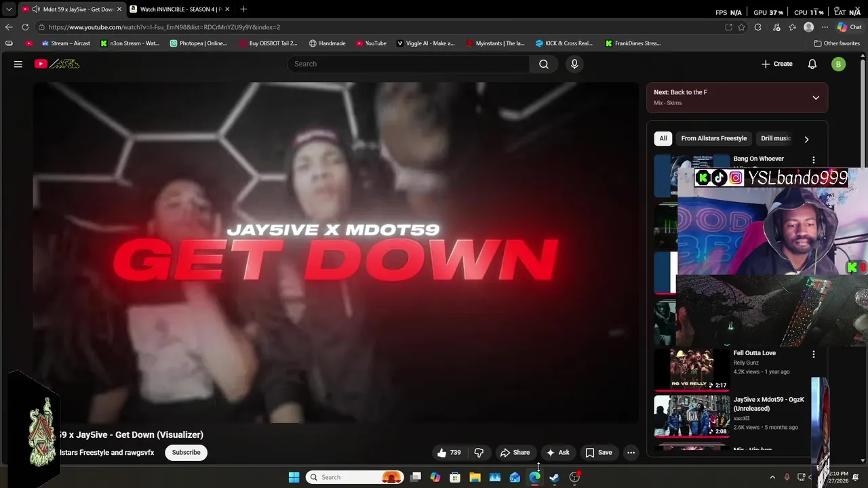Image resolution: width=868 pixels, height=488 pixels.
Task: Open options for Fell Outta Love video
Action: pyautogui.click(x=814, y=354)
